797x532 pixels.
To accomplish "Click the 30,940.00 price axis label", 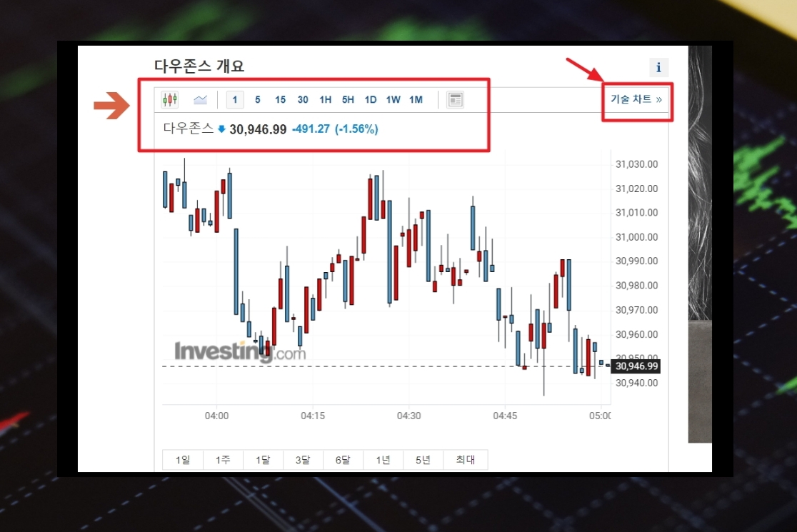I will click(x=636, y=383).
